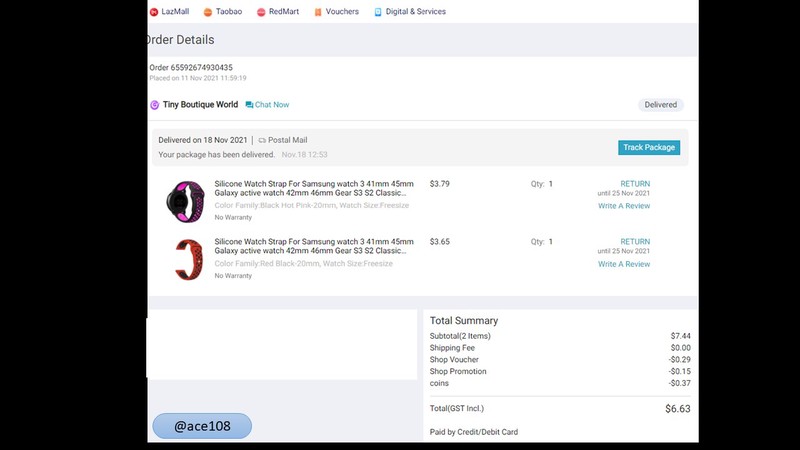
Task: Click the Total Summary heading
Action: click(x=464, y=320)
